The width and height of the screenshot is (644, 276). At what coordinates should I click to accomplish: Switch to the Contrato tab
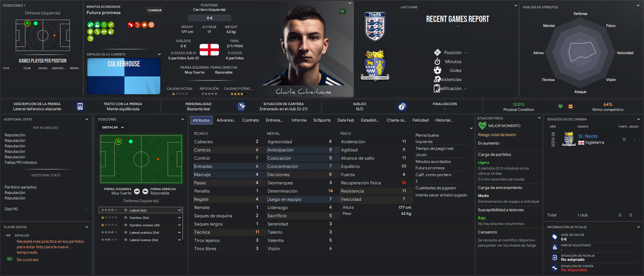(251, 120)
